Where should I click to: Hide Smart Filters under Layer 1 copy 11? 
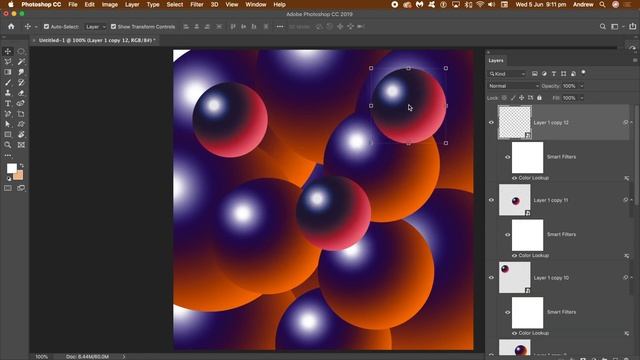point(507,234)
